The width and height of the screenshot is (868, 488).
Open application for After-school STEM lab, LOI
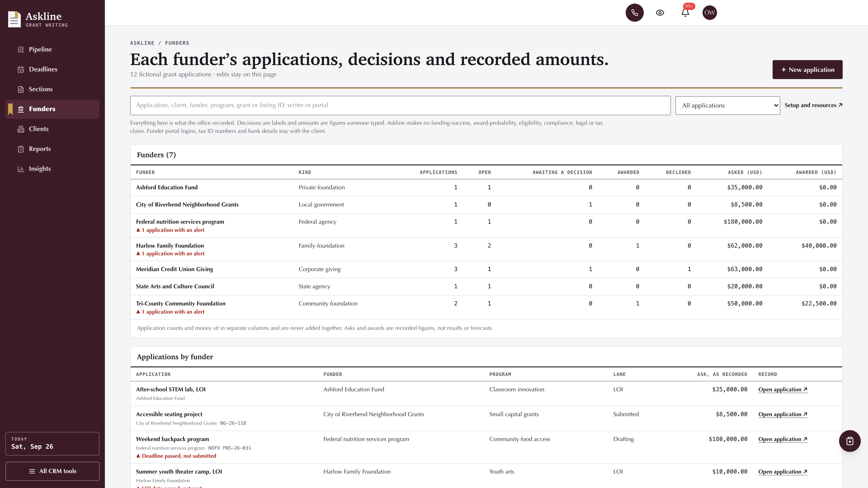coord(783,389)
